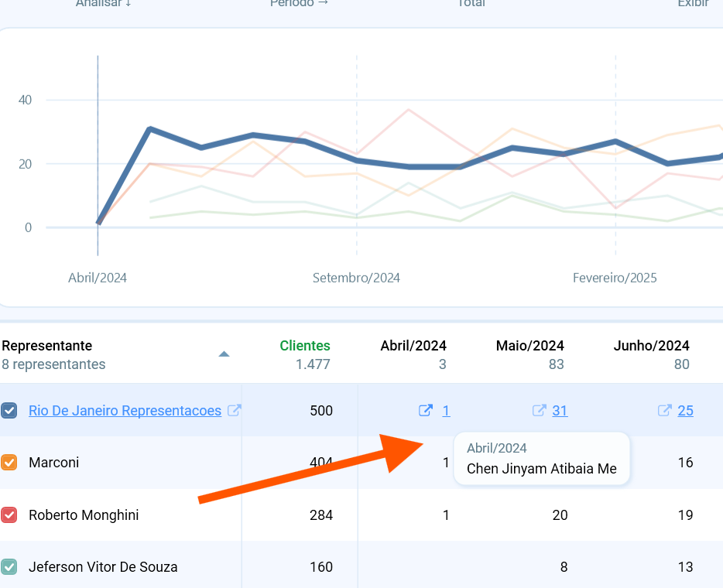Click the Setembro/2024 marker on chart axis

[356, 278]
